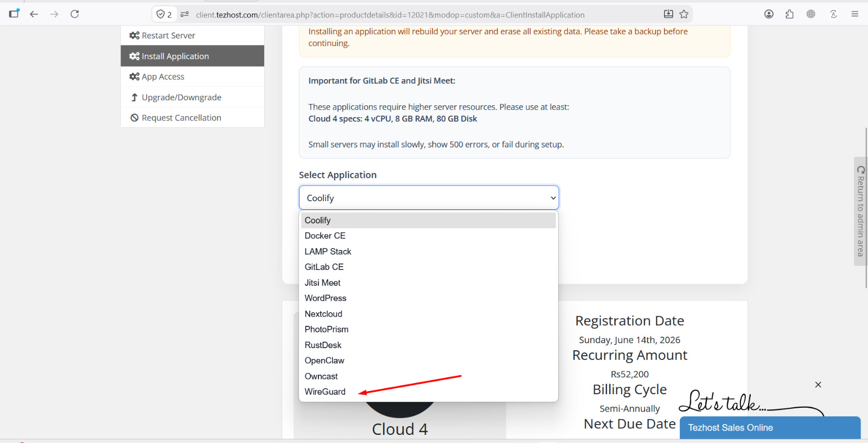868x443 pixels.
Task: Choose OpenClaw from the application list
Action: [429, 361]
